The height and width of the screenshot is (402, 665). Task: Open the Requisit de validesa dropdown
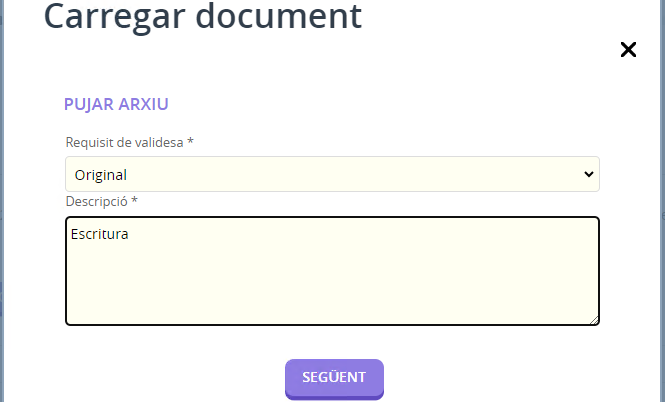tap(332, 174)
